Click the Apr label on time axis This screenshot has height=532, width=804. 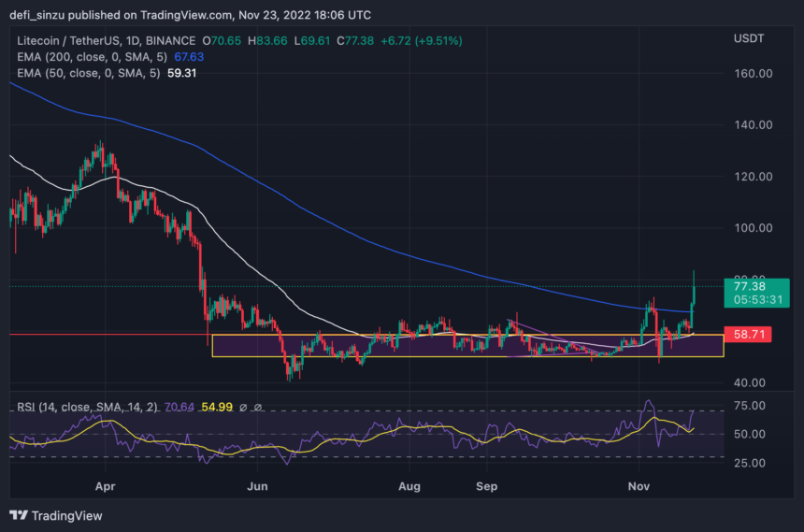pos(105,487)
